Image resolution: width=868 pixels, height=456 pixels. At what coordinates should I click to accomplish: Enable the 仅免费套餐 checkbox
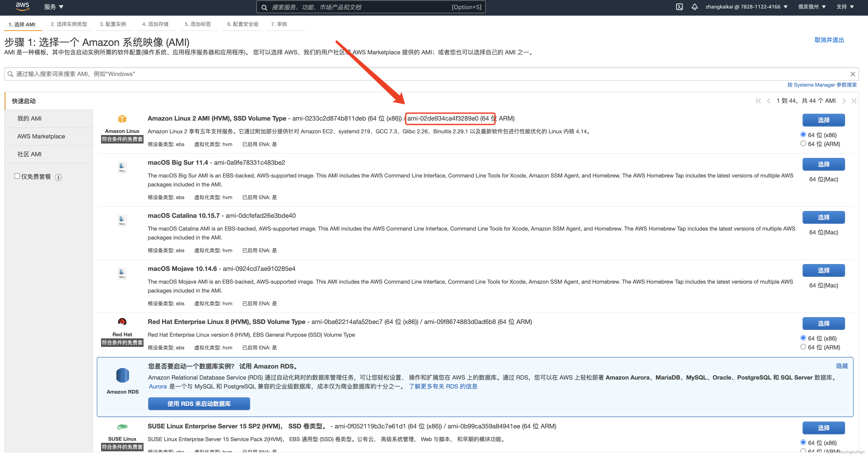(x=17, y=176)
